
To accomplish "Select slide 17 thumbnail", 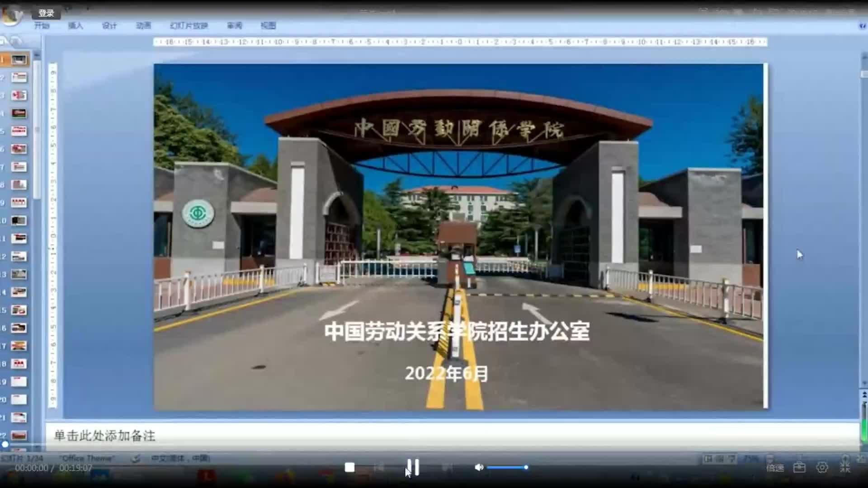I will point(19,346).
